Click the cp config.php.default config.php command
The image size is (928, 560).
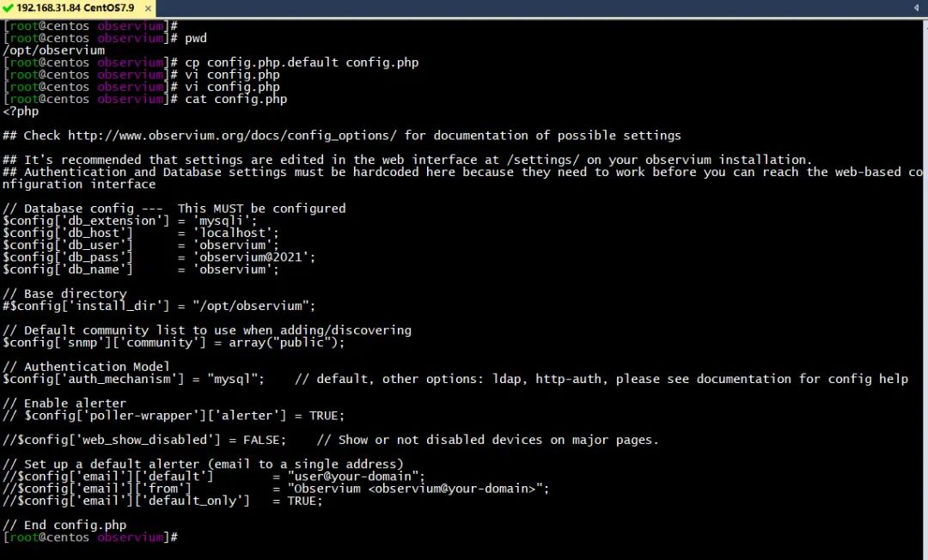click(x=302, y=63)
